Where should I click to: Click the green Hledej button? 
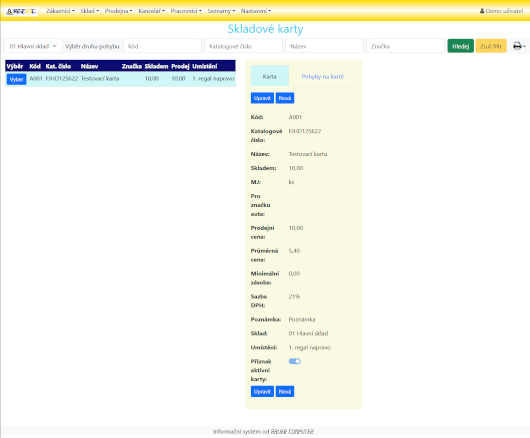pos(460,46)
